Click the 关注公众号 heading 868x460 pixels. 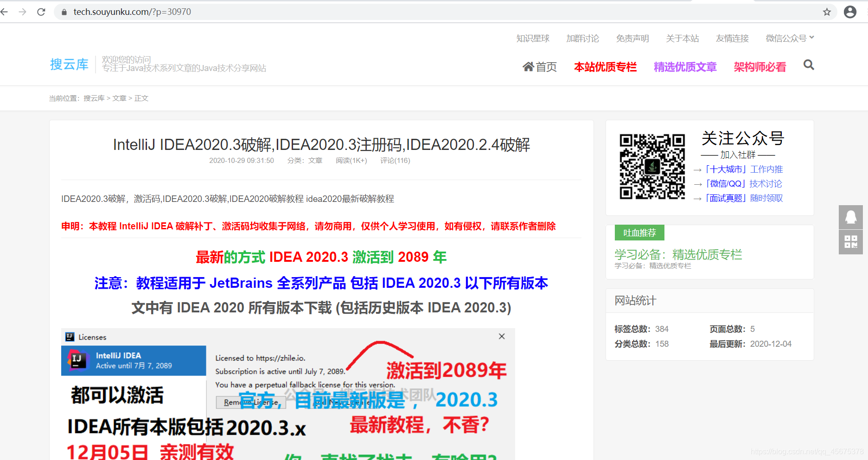(743, 138)
